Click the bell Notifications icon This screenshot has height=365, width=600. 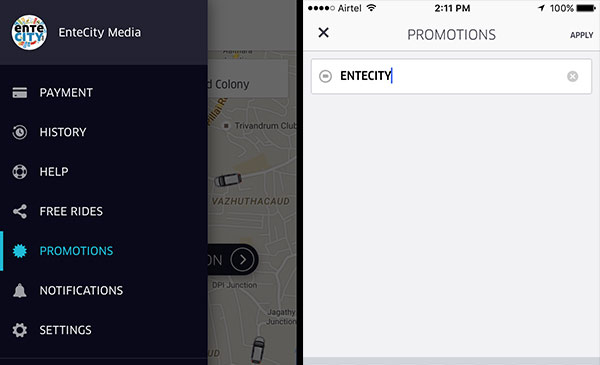point(20,291)
